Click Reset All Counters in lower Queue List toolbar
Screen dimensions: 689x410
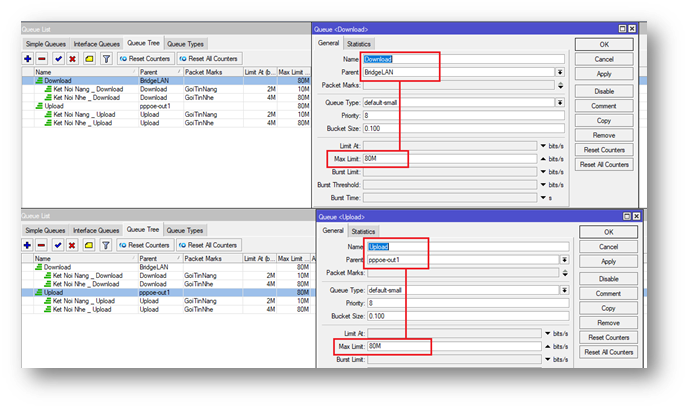(208, 245)
